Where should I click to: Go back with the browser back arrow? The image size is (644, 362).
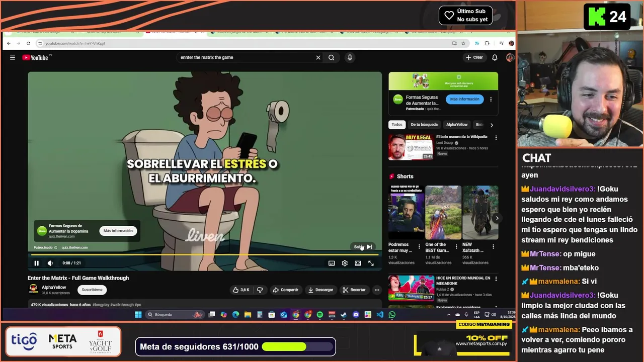(9, 43)
